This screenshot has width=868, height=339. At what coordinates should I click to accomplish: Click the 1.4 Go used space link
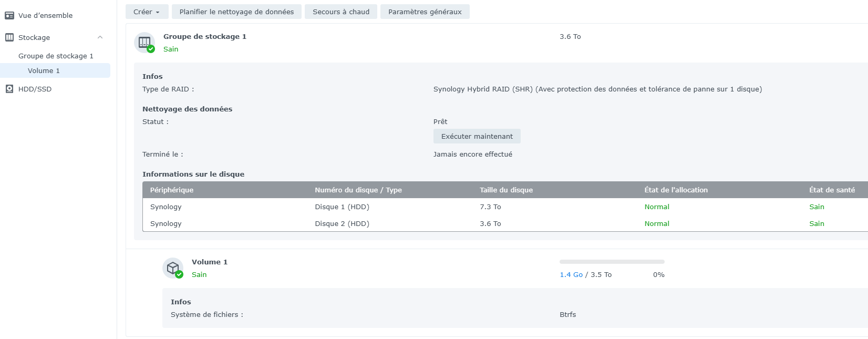tap(571, 274)
